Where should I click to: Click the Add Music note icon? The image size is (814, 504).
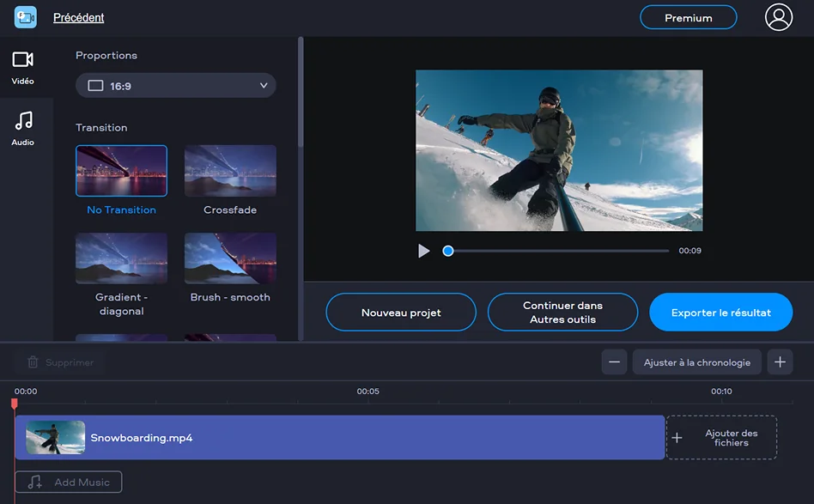(35, 483)
